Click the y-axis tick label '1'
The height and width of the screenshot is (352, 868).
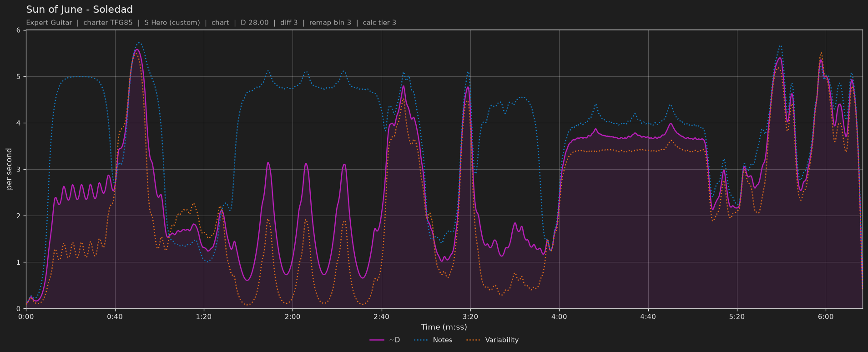[x=19, y=262]
